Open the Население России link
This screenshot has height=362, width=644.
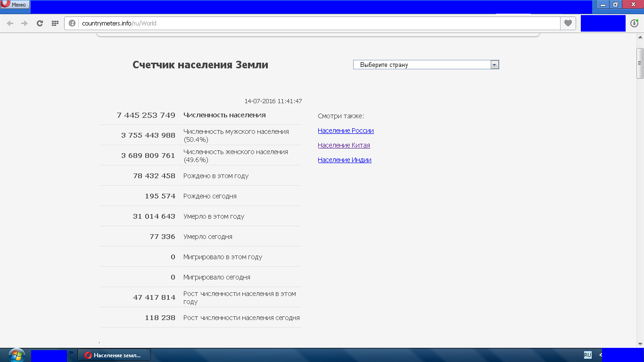tap(346, 131)
